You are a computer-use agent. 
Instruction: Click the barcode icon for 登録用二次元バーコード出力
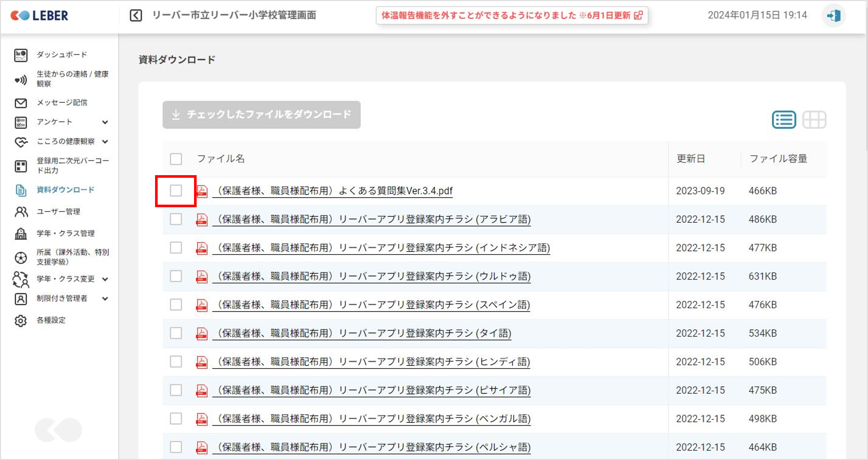tap(21, 166)
